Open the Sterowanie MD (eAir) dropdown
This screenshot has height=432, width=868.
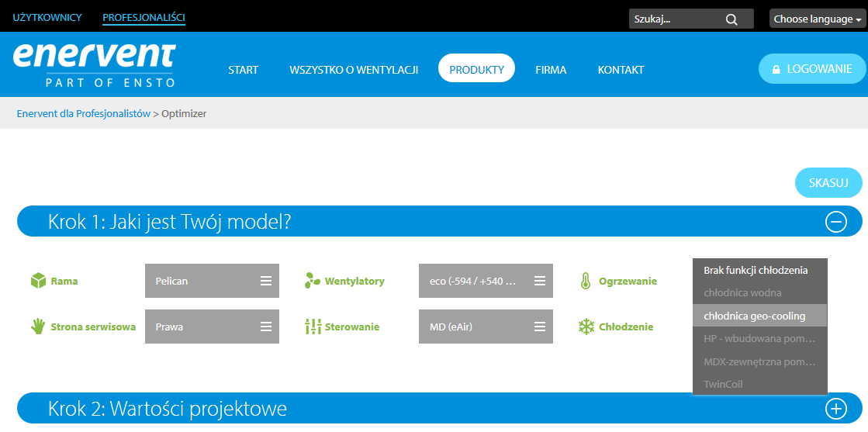pos(486,327)
